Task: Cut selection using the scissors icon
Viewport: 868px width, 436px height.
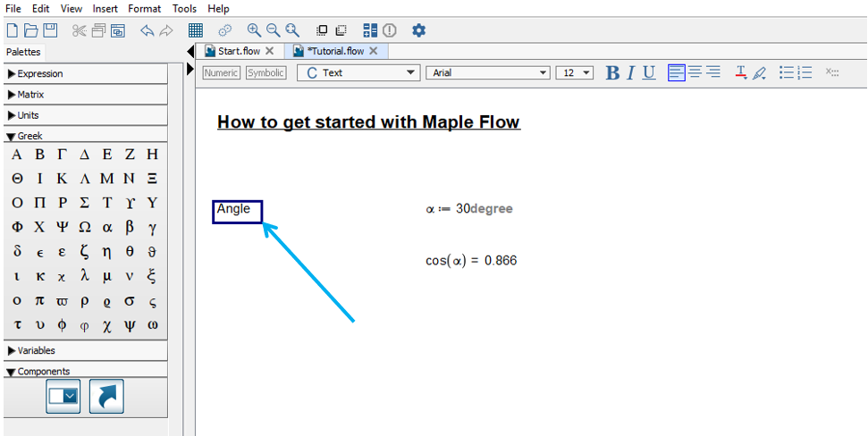Action: tap(80, 30)
